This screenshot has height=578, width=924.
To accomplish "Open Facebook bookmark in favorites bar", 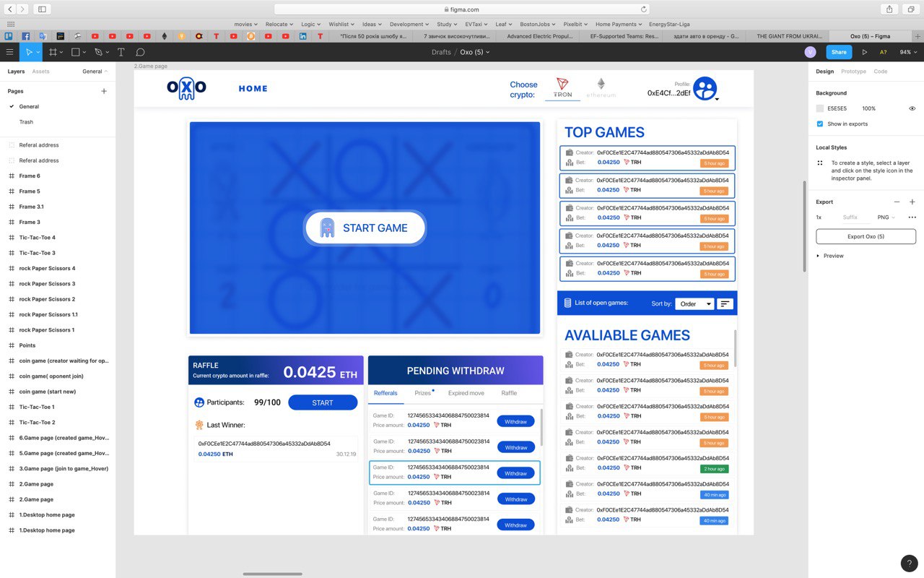I will pos(25,35).
